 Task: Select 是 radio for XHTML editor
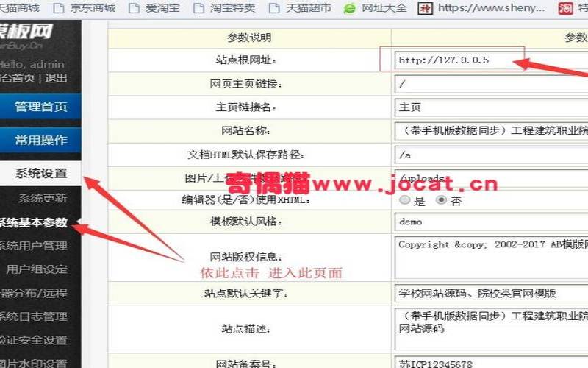pos(405,199)
